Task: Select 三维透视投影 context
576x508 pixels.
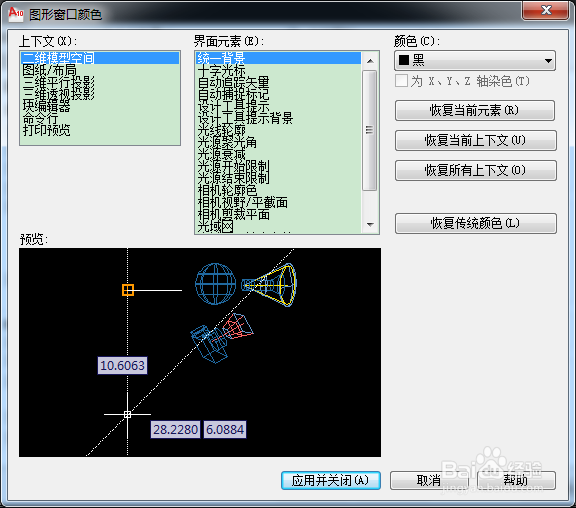Action: 100,94
